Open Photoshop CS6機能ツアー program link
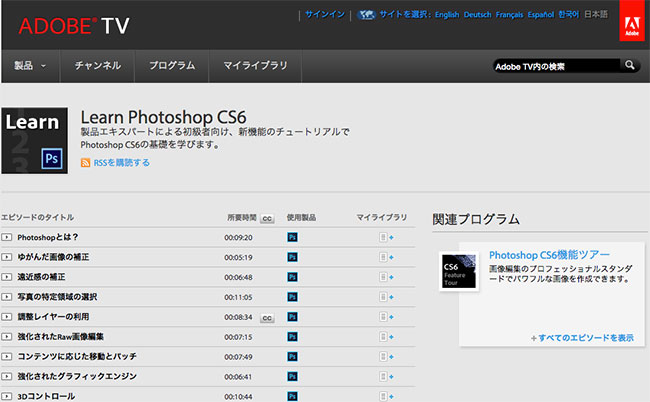The image size is (650, 402). click(549, 255)
